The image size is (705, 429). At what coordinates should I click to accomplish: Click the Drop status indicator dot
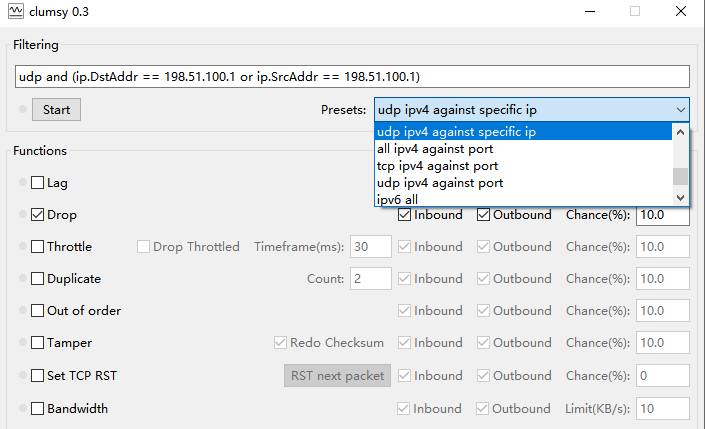pyautogui.click(x=22, y=215)
